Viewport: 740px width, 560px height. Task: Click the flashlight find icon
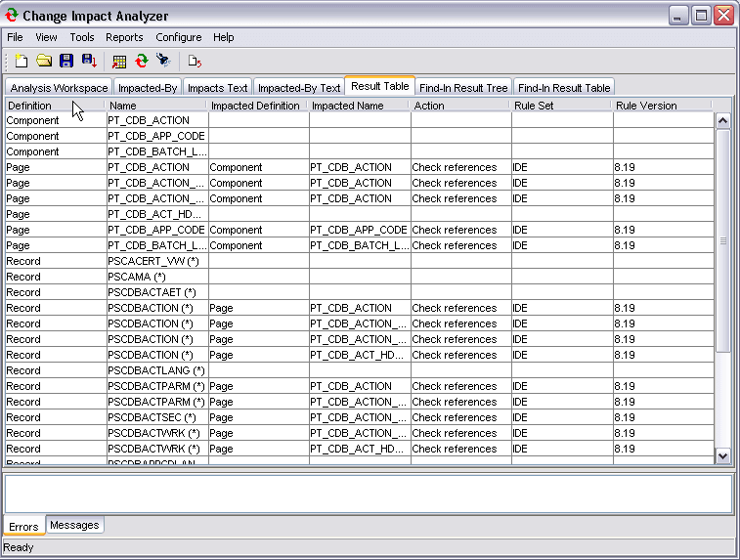click(x=164, y=61)
